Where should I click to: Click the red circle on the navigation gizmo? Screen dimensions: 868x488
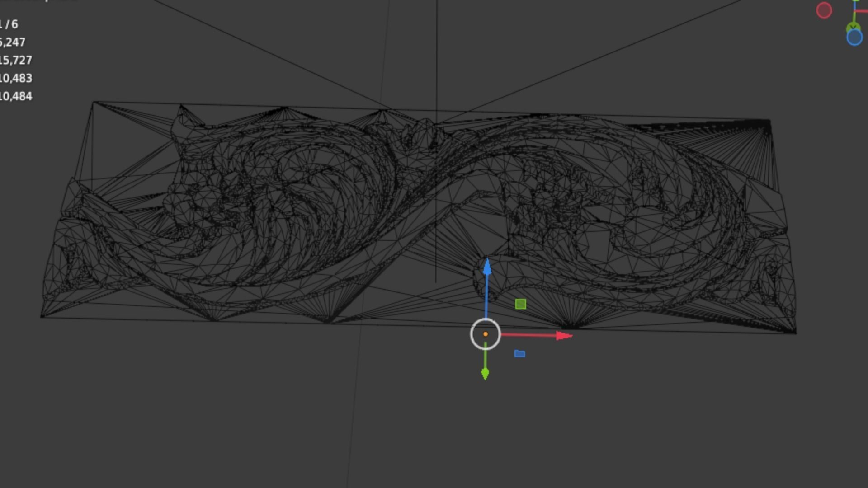824,10
